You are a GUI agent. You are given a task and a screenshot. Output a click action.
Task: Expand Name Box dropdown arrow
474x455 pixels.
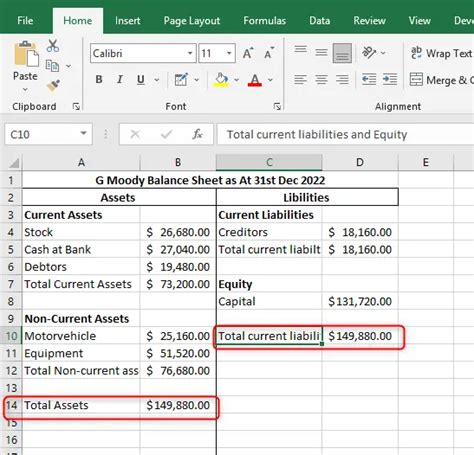(83, 134)
